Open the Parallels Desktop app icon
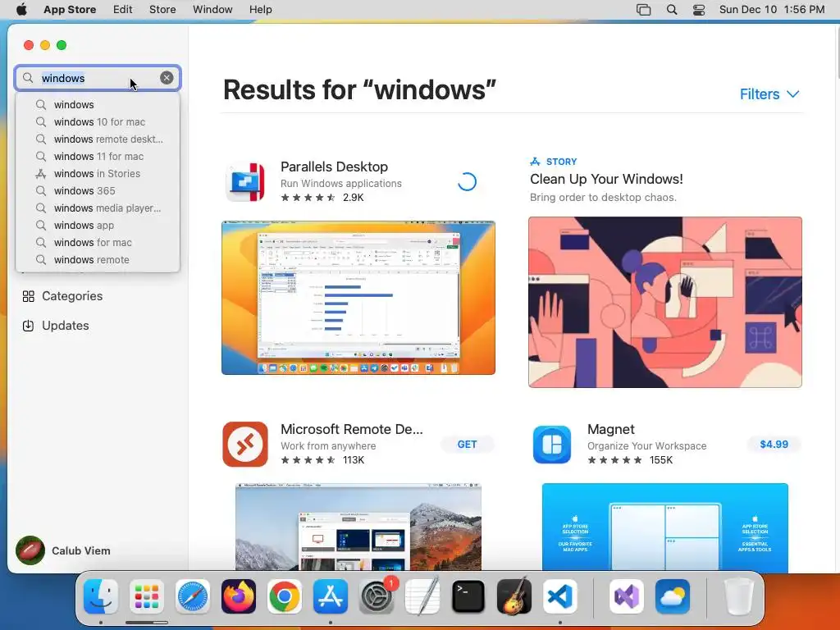This screenshot has height=630, width=840. (x=245, y=182)
